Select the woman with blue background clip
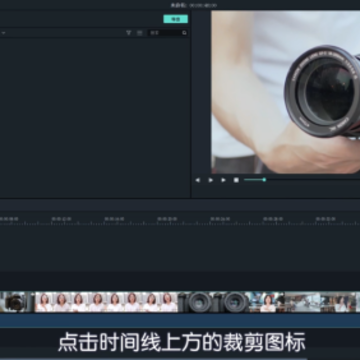 (267, 302)
